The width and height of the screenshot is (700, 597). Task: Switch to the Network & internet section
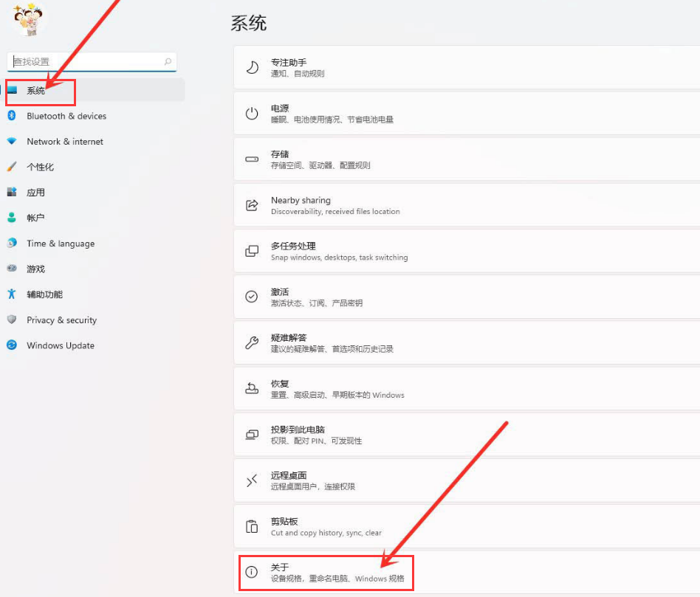tap(65, 141)
